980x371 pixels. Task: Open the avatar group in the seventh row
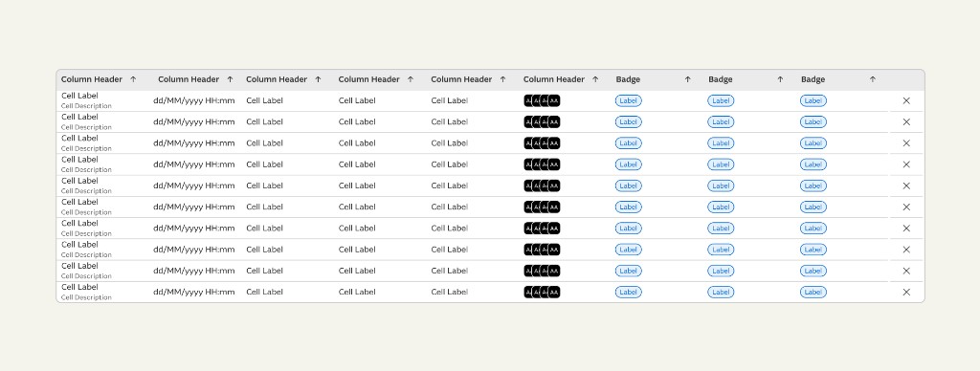point(542,228)
